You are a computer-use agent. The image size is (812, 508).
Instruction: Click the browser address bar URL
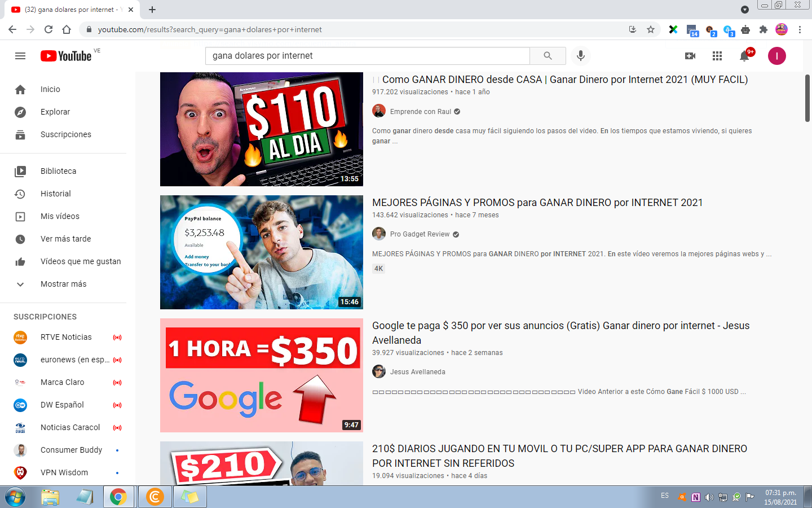pos(210,29)
